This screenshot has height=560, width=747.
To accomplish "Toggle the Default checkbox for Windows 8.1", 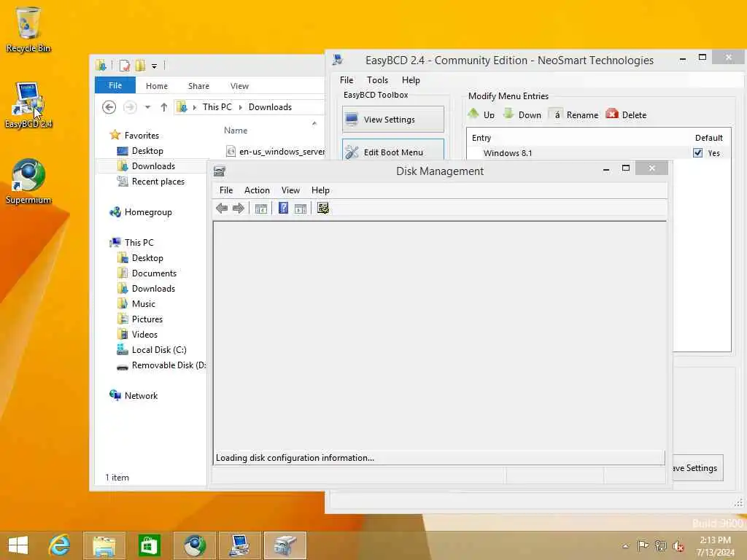I will pos(698,153).
